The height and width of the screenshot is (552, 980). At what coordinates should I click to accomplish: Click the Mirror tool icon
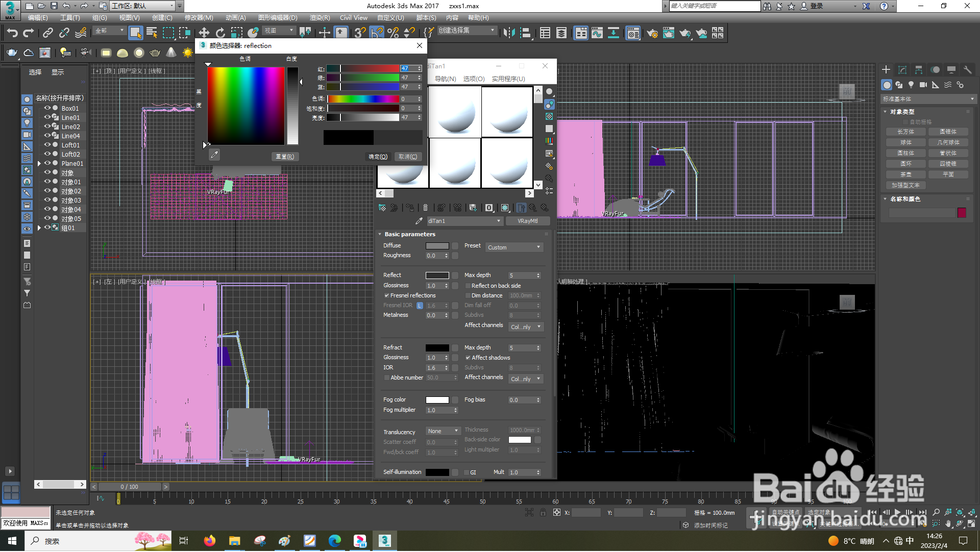(509, 33)
